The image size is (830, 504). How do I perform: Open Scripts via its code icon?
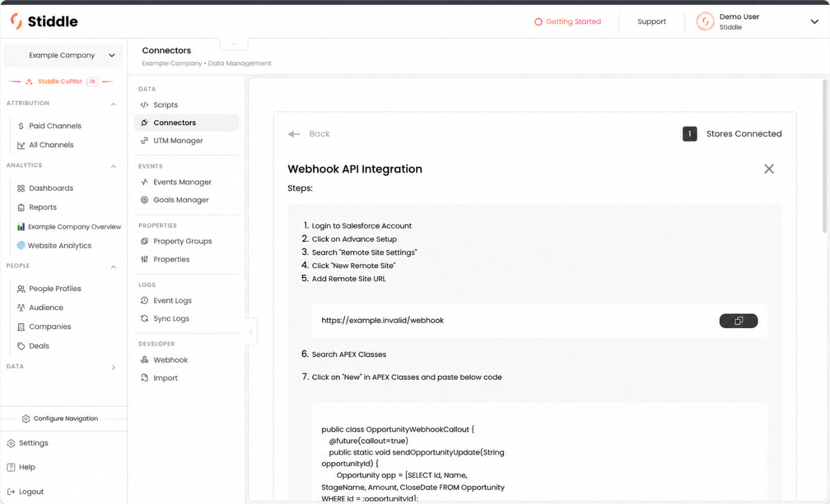click(145, 105)
